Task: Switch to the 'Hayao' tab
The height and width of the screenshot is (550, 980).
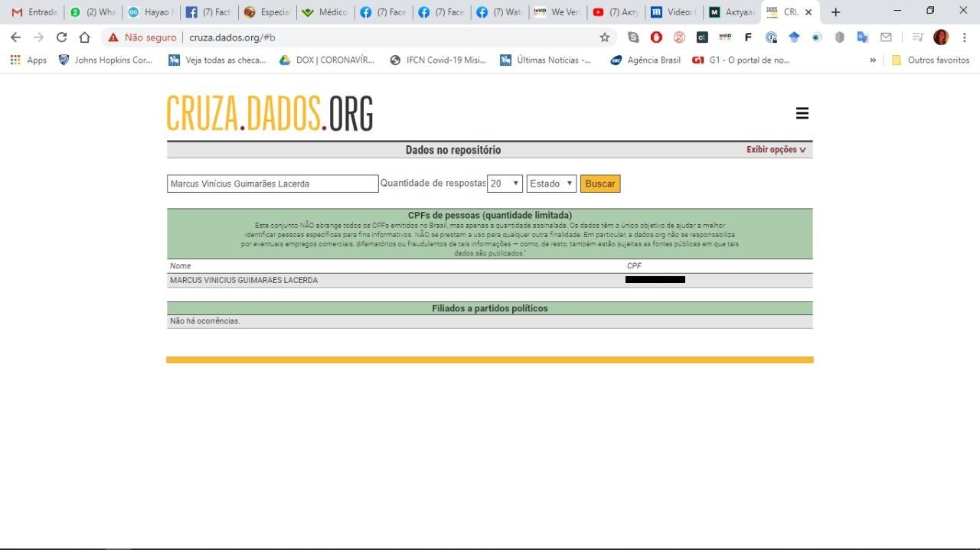Action: pos(151,12)
